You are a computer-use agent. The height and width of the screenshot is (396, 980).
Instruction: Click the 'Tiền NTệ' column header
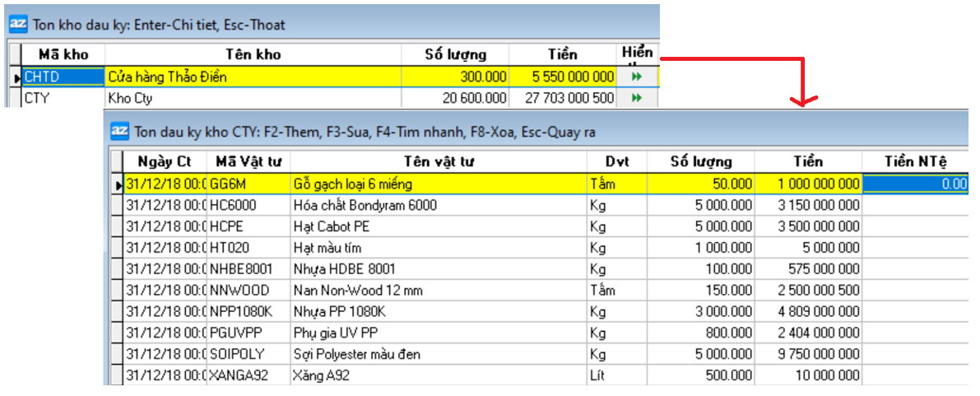coord(915,161)
